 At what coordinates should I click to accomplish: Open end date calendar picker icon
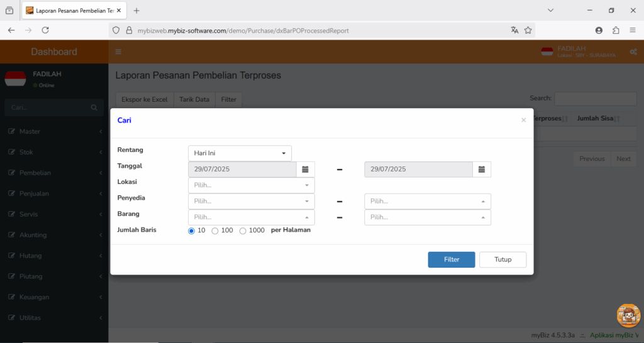481,170
